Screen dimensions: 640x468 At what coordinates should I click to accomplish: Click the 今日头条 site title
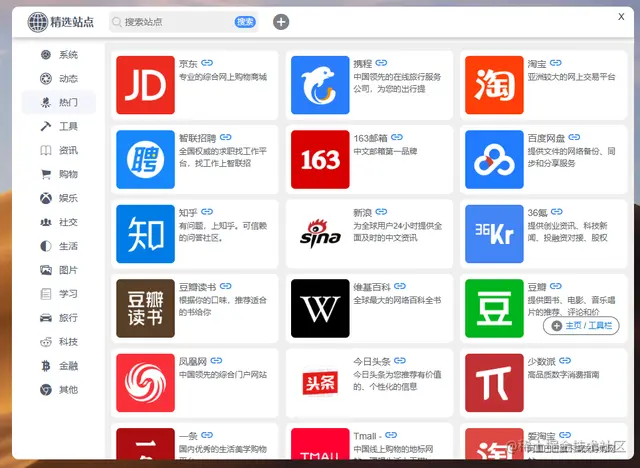(x=372, y=362)
